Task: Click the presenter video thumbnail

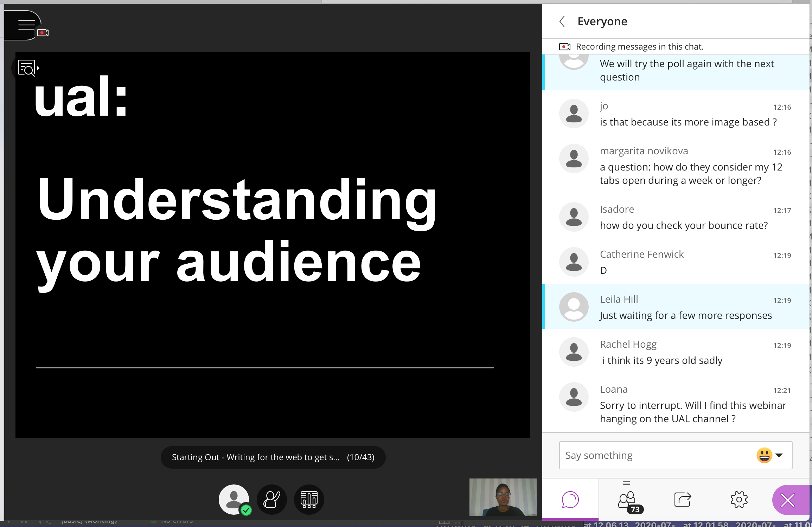Action: (x=503, y=497)
